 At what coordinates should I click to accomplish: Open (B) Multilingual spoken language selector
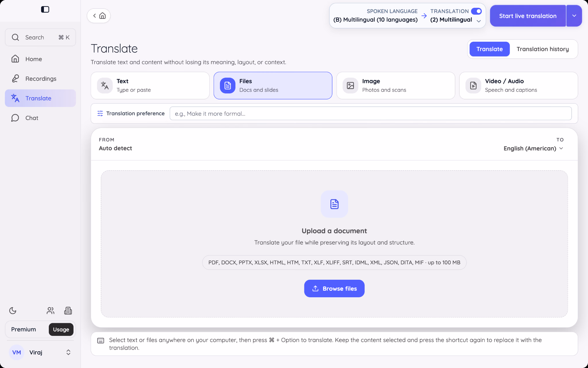pos(376,20)
